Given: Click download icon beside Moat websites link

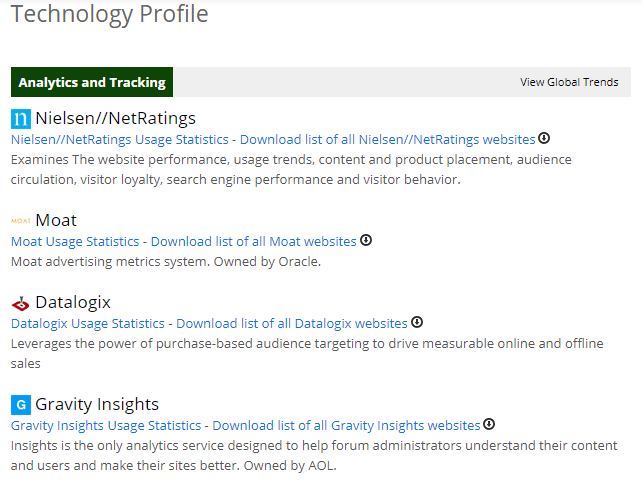Looking at the screenshot, I should pyautogui.click(x=366, y=240).
